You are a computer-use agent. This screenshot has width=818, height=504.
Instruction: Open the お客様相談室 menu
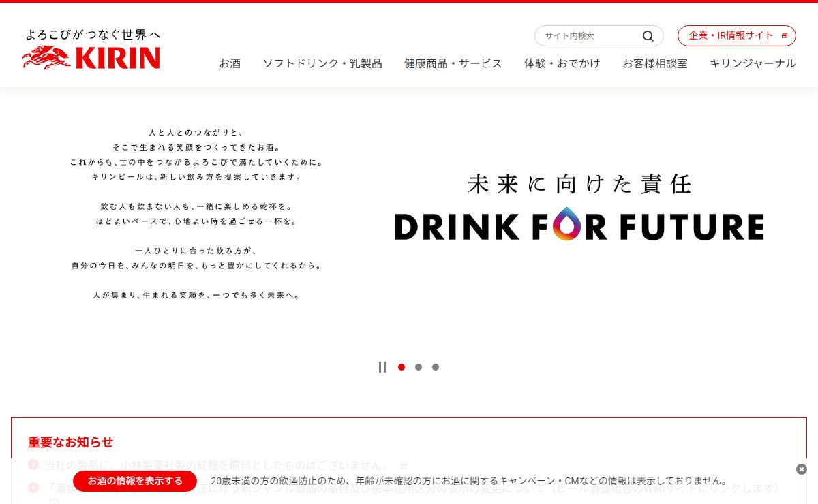655,63
